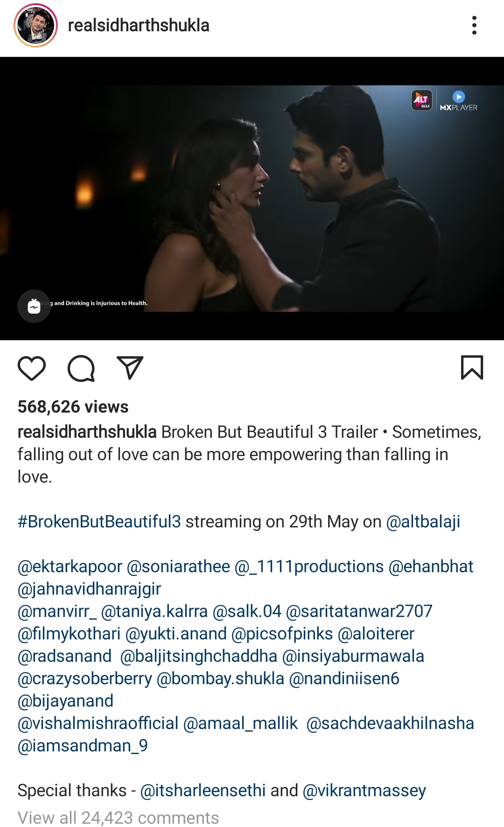Tap the realsidharthshukla username in the caption
This screenshot has height=827, width=504.
[x=87, y=432]
